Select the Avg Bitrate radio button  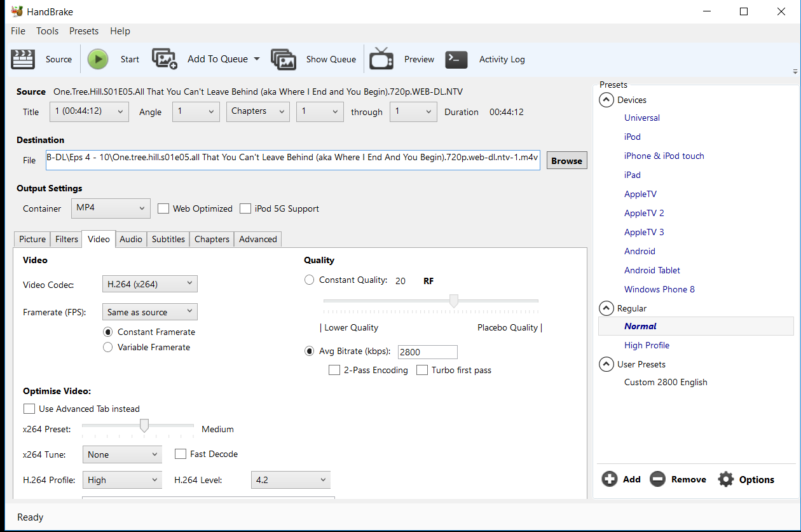309,351
